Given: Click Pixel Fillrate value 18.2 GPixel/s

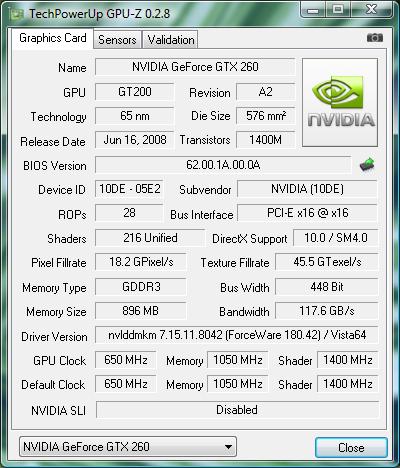Looking at the screenshot, I should pyautogui.click(x=141, y=262).
